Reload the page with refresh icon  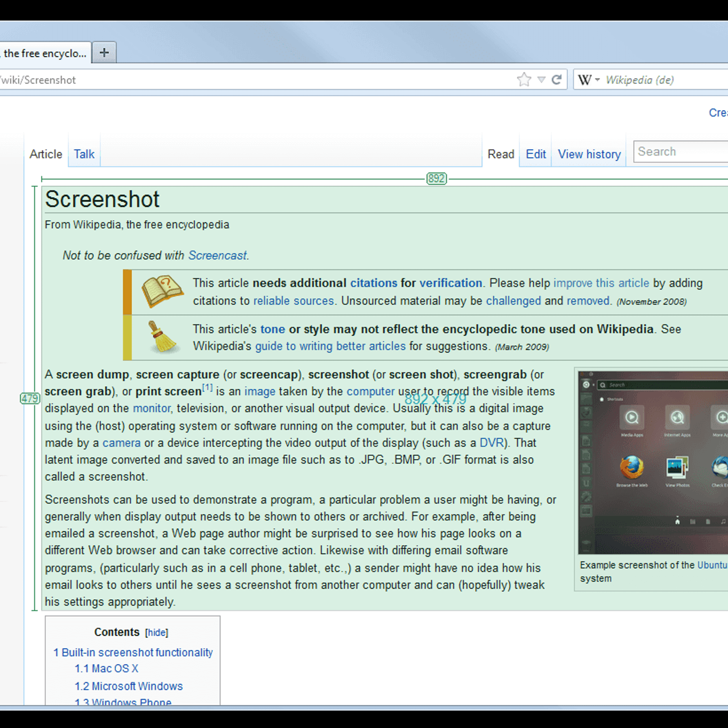tap(556, 80)
